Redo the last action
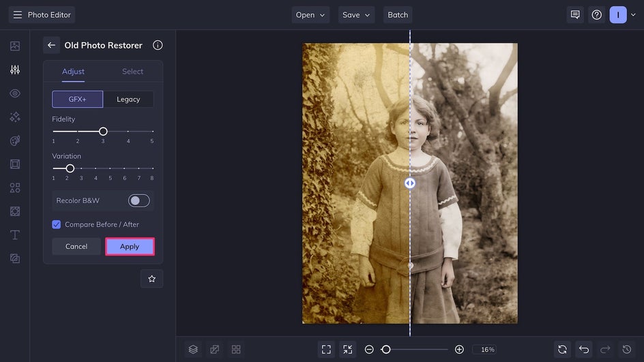 click(x=605, y=349)
